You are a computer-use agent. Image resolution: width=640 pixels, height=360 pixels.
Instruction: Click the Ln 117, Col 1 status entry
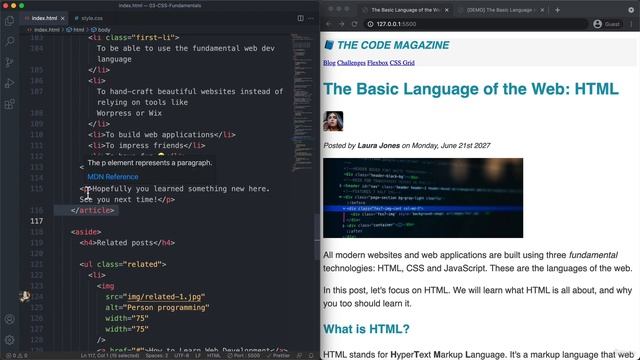click(x=110, y=356)
